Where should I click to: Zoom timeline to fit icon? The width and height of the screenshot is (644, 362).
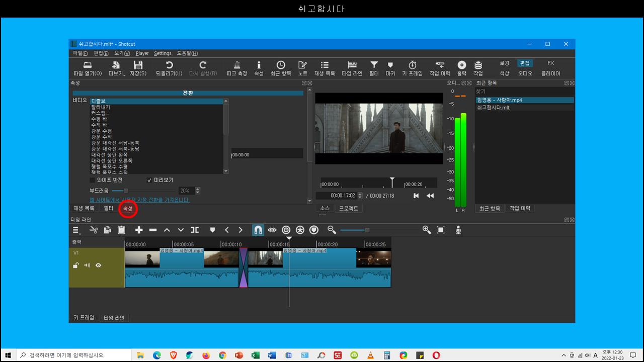coord(441,230)
